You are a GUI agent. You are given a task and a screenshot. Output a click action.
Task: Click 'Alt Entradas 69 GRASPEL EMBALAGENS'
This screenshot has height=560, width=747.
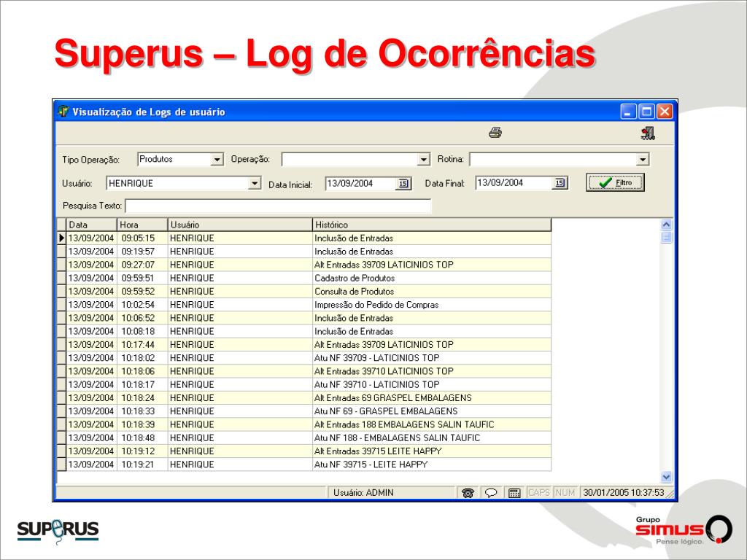393,398
